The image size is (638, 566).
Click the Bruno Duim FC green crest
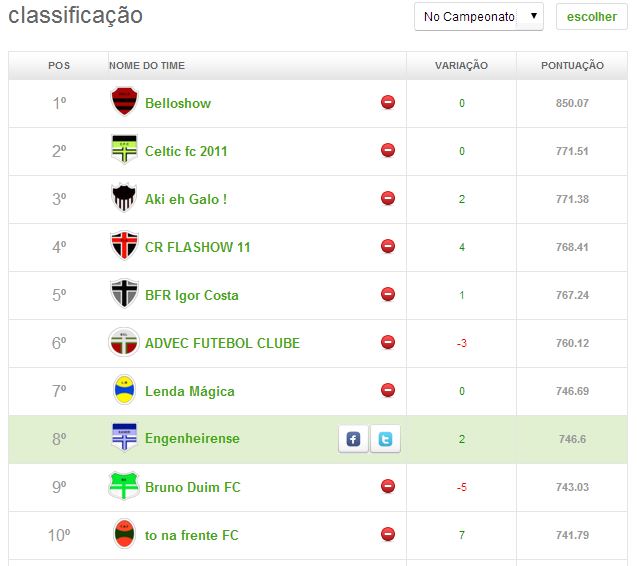point(123,486)
